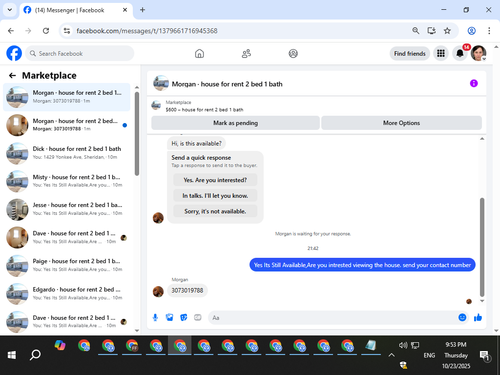The height and width of the screenshot is (375, 500).
Task: Click Mark as pending button
Action: [x=235, y=123]
